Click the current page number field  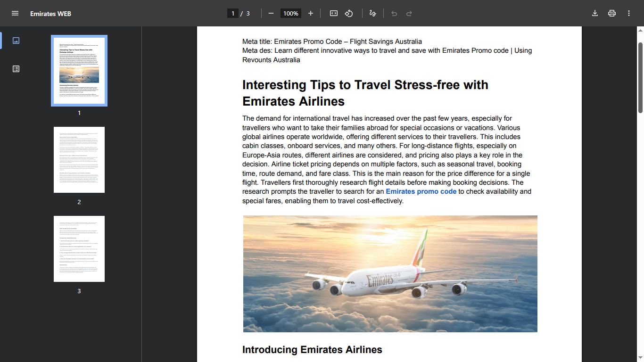233,14
